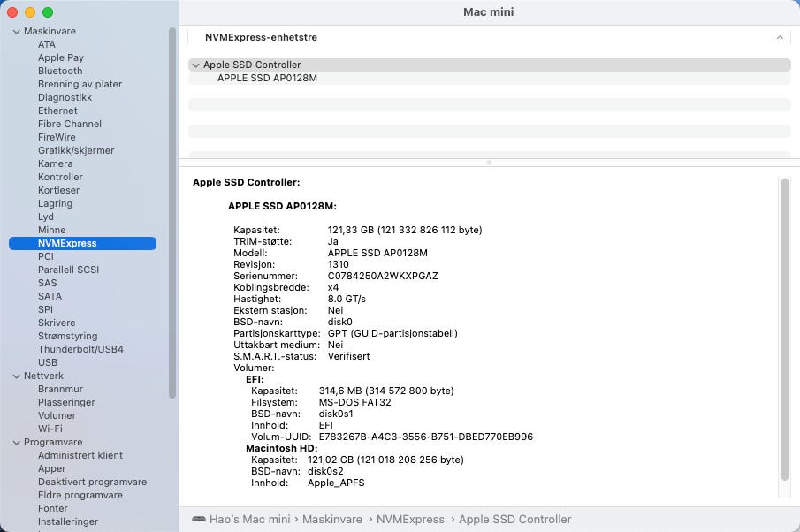The width and height of the screenshot is (800, 532).
Task: Select USB in the sidebar
Action: pyautogui.click(x=48, y=362)
